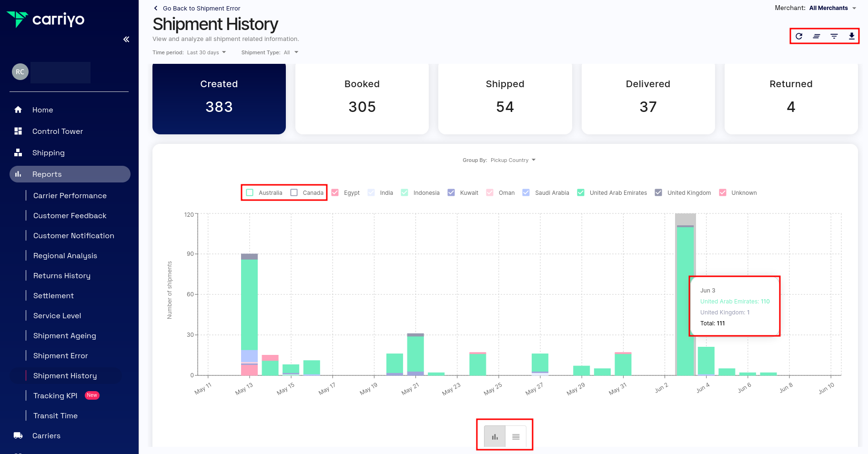This screenshot has width=868, height=454.
Task: Click the refresh icon in top toolbar
Action: 799,36
